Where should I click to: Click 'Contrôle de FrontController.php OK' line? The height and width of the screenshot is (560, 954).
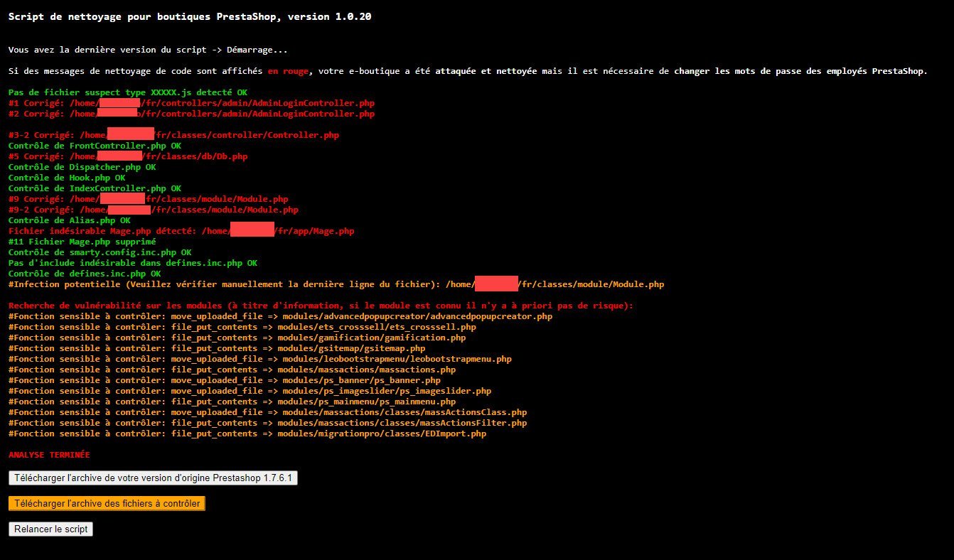95,146
